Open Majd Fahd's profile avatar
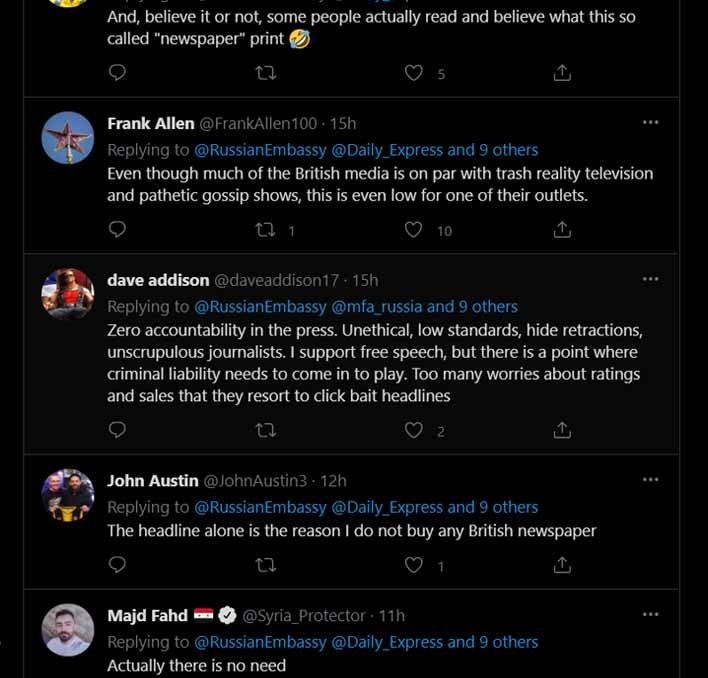Viewport: 708px width, 678px height. (x=68, y=631)
